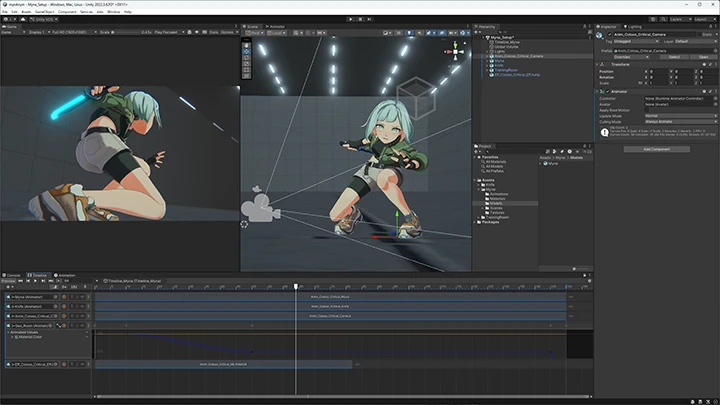Pick Avatar object with circle selector
The height and width of the screenshot is (405, 720).
(715, 104)
